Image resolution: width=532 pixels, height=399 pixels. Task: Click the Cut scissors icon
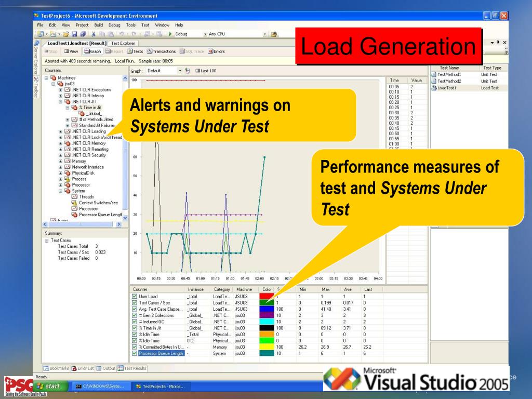(94, 34)
